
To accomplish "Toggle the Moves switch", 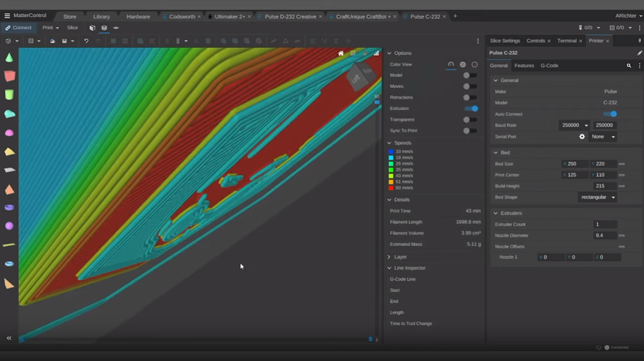I will point(470,86).
